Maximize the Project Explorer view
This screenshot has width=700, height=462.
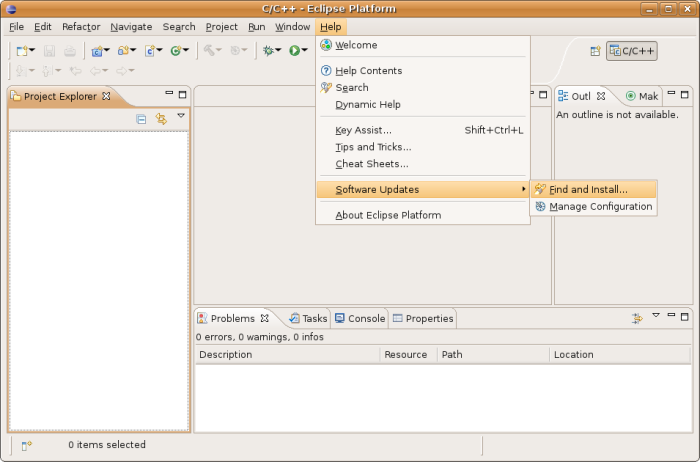(182, 96)
